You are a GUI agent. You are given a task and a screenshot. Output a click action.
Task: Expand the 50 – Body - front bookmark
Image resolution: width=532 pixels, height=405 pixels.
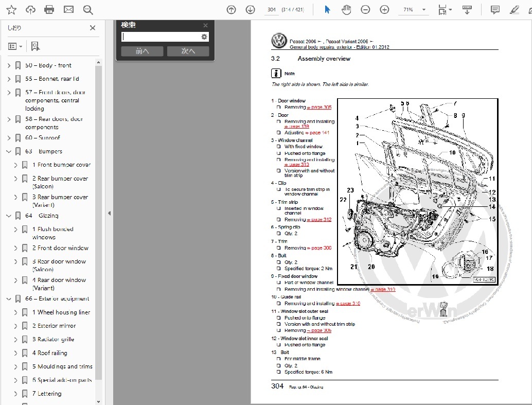pyautogui.click(x=9, y=65)
